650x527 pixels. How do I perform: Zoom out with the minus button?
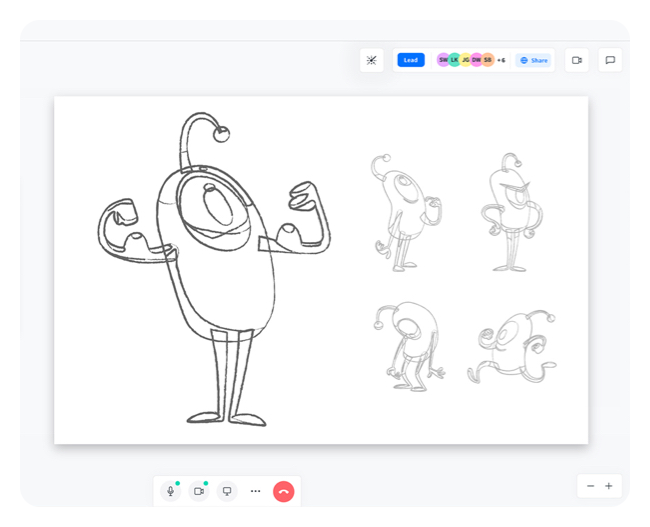[590, 486]
